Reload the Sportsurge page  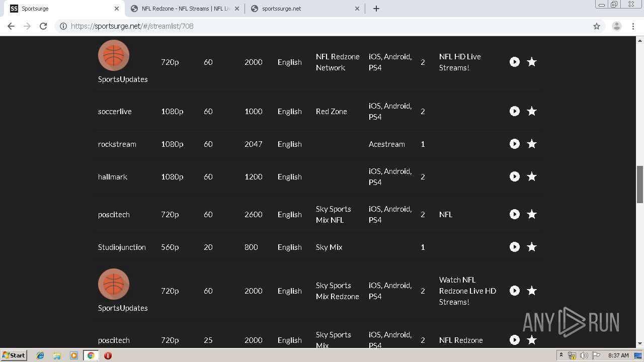pos(43,26)
